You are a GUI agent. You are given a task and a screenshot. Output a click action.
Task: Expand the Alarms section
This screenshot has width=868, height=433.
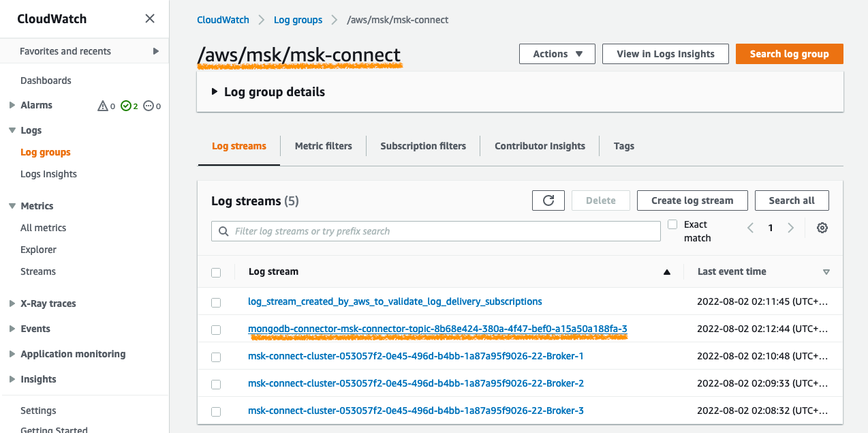click(12, 105)
